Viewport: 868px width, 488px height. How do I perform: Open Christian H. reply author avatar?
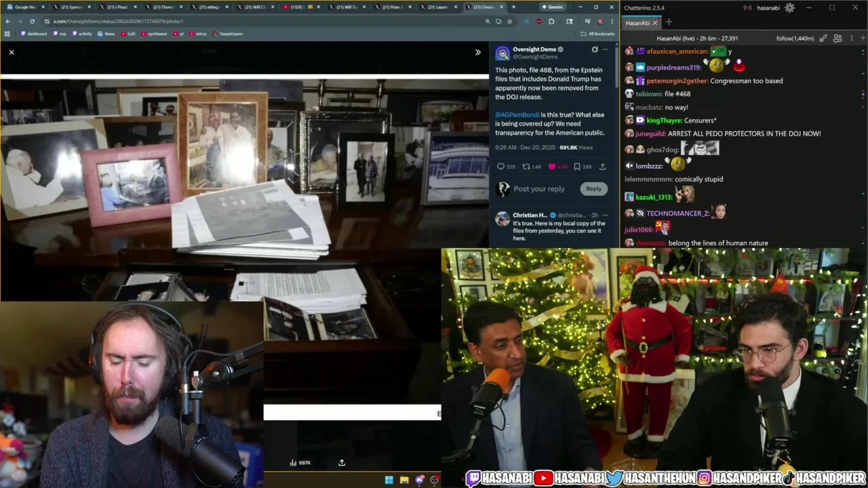502,218
